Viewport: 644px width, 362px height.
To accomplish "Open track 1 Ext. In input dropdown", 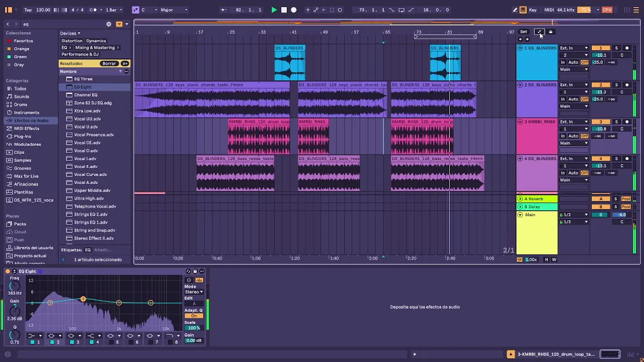I will pos(574,48).
